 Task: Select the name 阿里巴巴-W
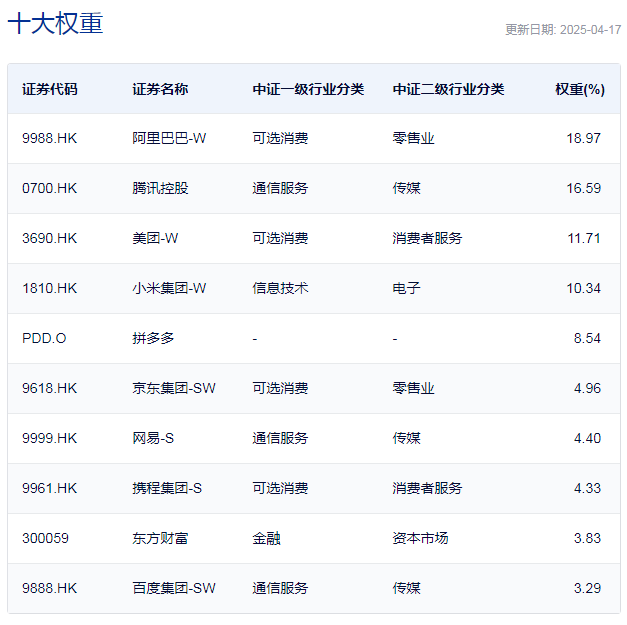coord(169,138)
